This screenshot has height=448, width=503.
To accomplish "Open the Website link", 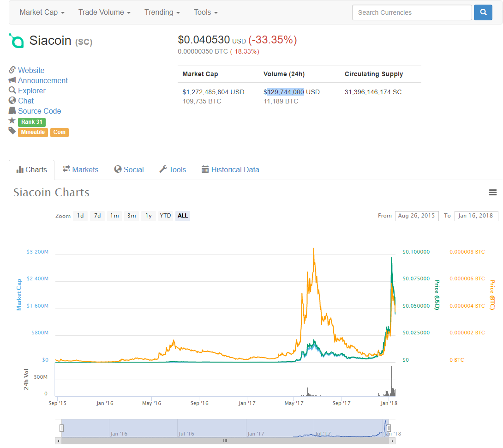I will click(31, 70).
